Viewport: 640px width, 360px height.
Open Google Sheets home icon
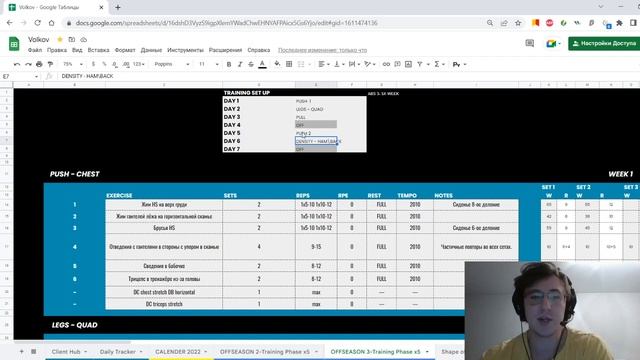(14, 44)
